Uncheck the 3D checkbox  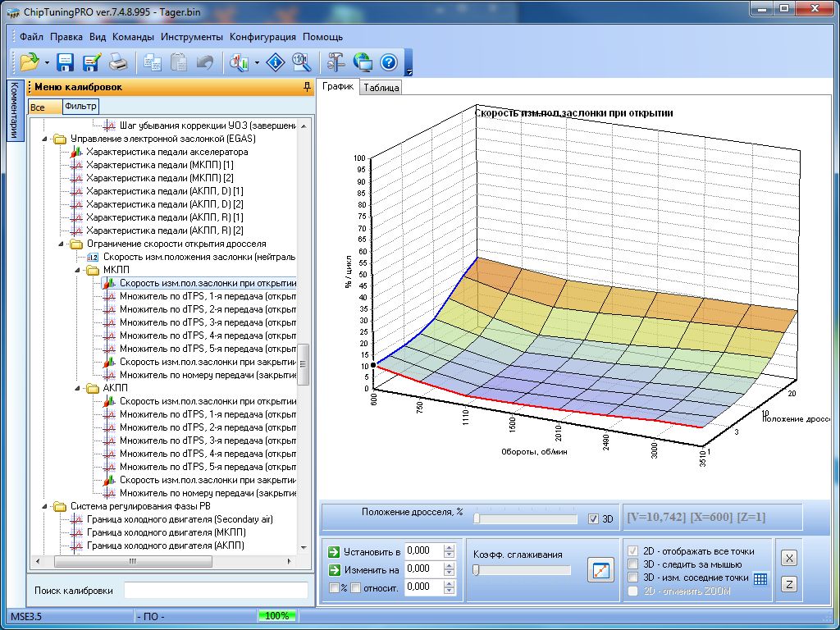pyautogui.click(x=594, y=518)
